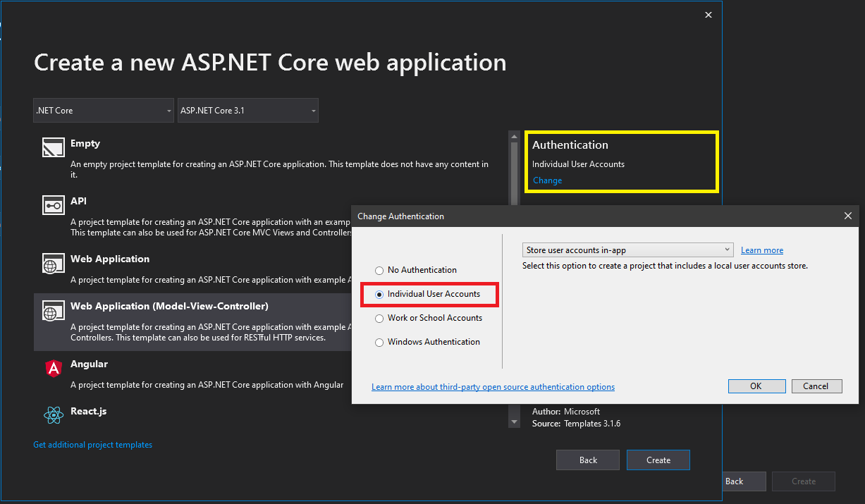865x504 pixels.
Task: Select the Angular template icon
Action: (x=54, y=368)
